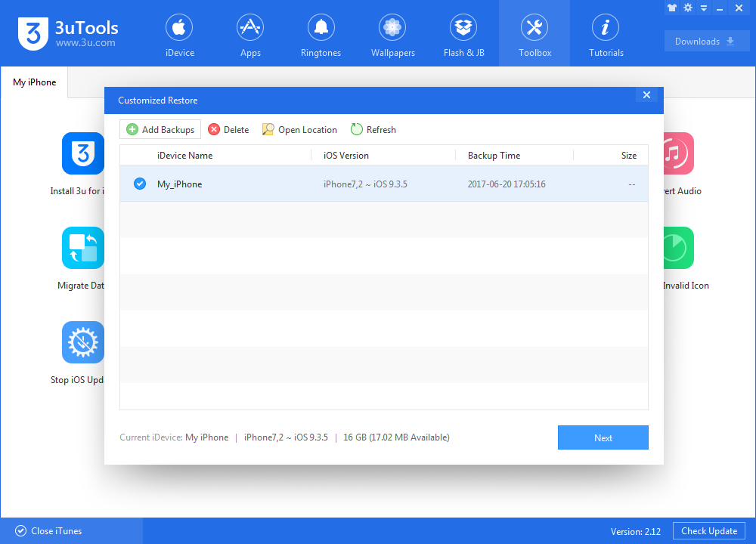756x544 pixels.
Task: Open settings gear in title bar
Action: tap(688, 8)
